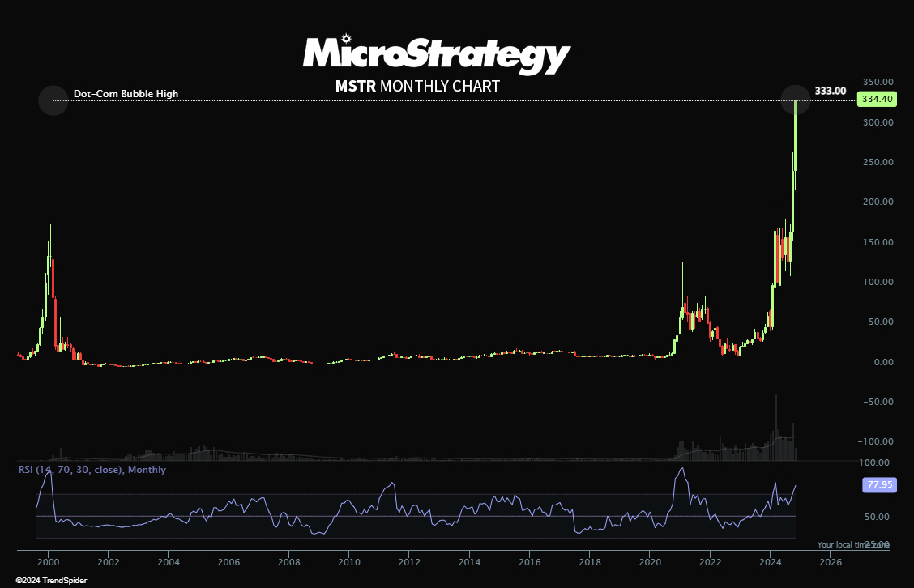Click the 0.00 price axis label
The width and height of the screenshot is (914, 588).
coord(883,362)
